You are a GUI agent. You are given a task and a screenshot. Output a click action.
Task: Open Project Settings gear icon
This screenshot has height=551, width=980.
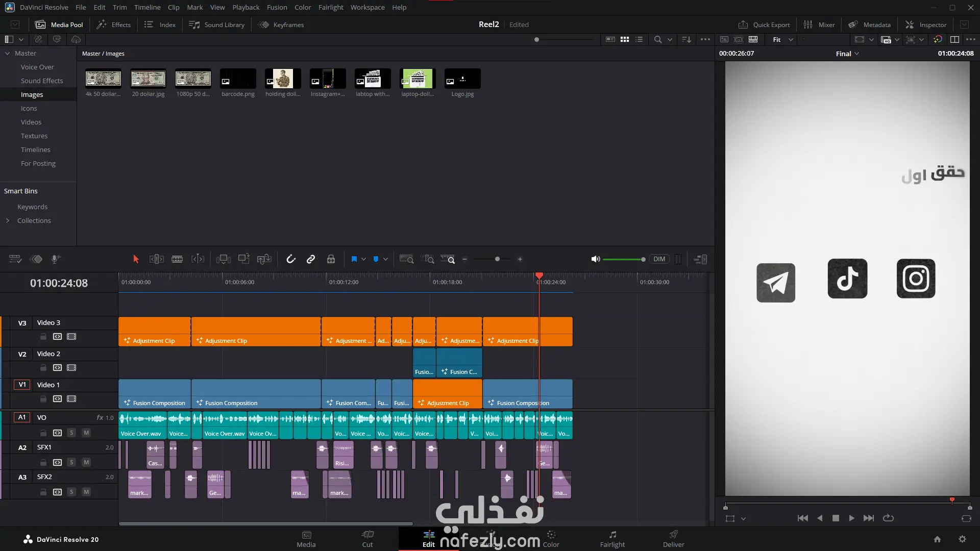[962, 539]
